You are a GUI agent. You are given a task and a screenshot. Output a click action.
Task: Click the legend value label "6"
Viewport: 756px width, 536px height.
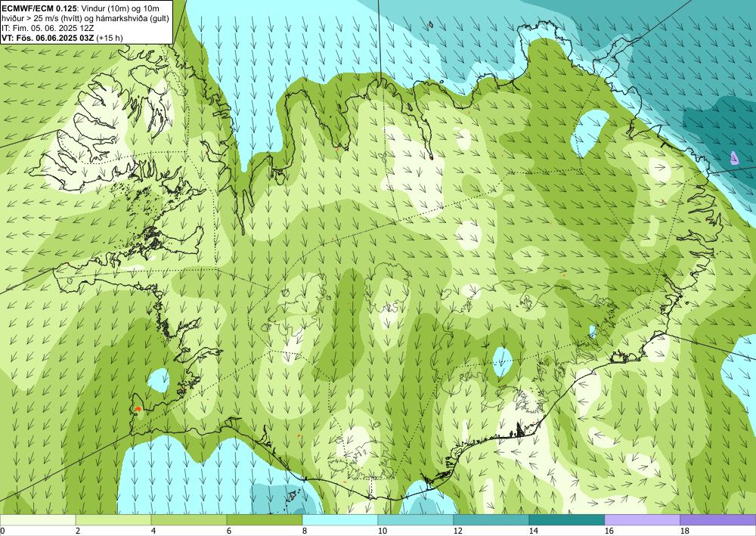tap(229, 531)
